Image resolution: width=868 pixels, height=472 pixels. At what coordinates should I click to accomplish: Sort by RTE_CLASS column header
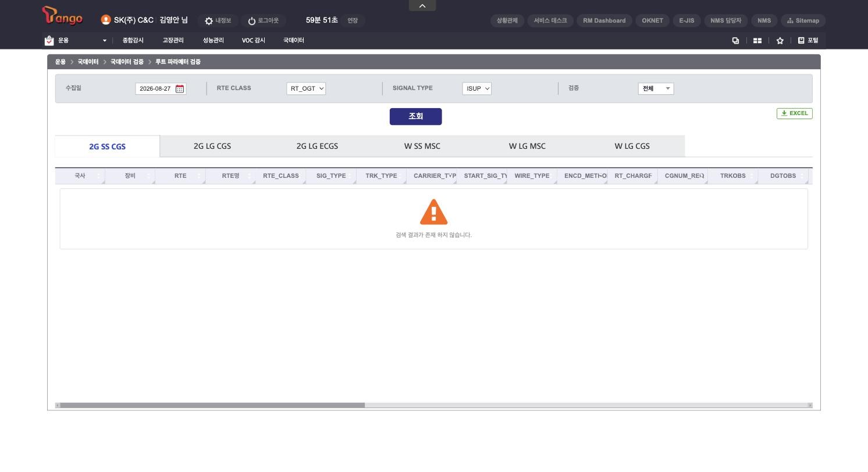281,176
